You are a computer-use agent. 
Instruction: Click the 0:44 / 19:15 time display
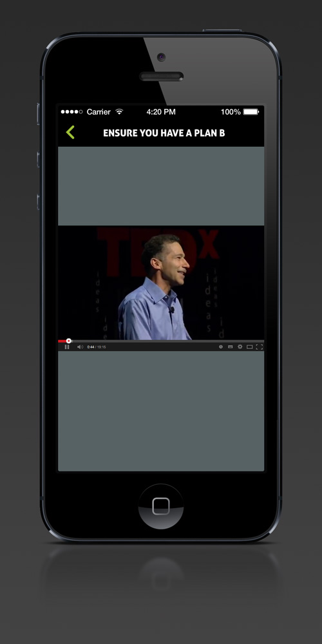click(97, 347)
